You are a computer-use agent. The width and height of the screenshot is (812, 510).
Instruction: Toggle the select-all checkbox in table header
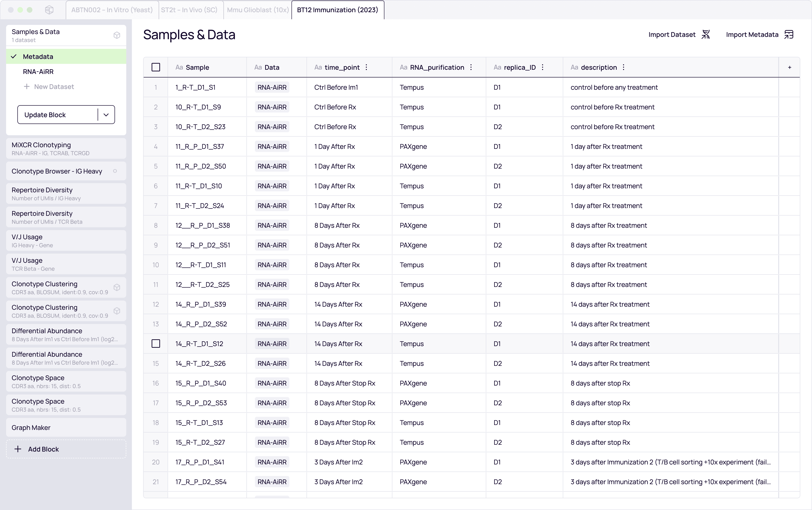(156, 67)
